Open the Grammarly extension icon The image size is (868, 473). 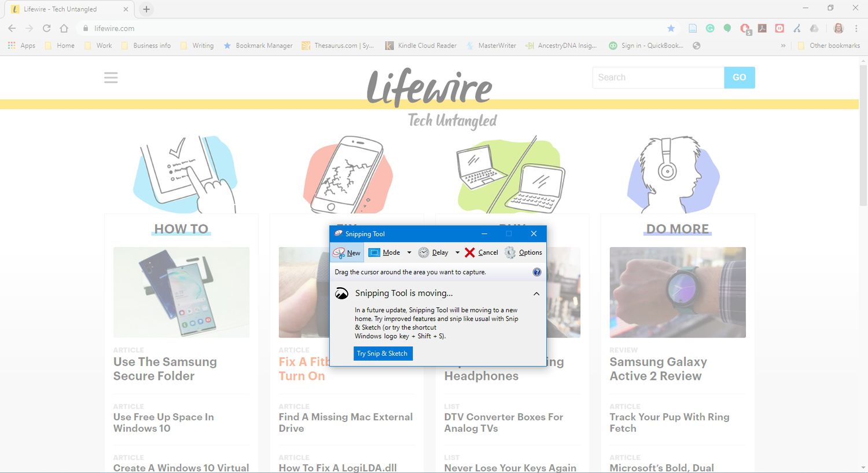tap(710, 28)
